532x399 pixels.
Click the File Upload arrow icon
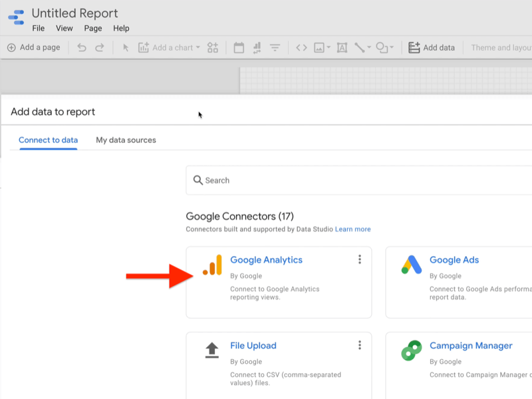tap(212, 350)
